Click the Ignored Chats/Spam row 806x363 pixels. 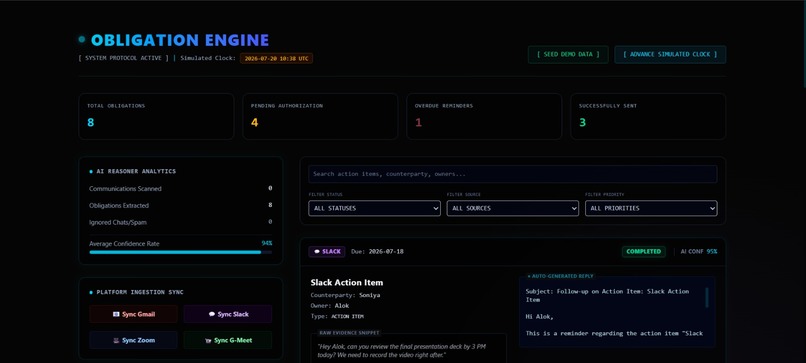tap(180, 222)
